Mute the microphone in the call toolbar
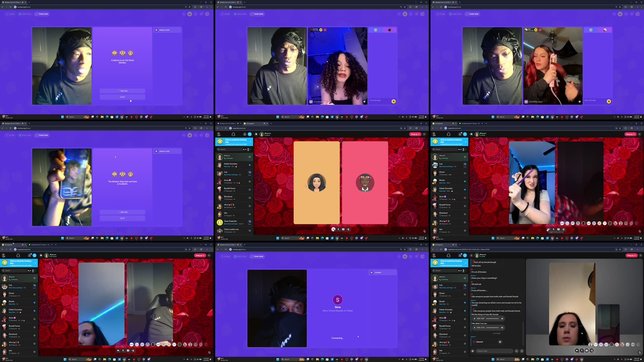The image size is (644, 362). pyautogui.click(x=582, y=351)
